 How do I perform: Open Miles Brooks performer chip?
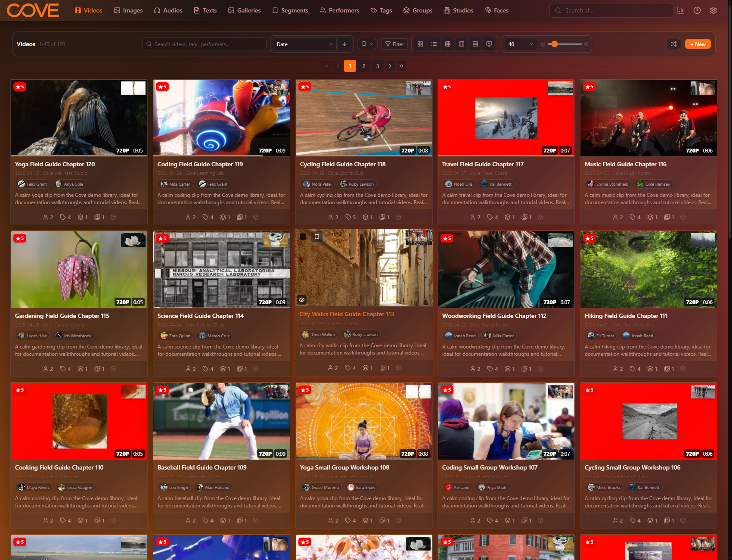(604, 487)
